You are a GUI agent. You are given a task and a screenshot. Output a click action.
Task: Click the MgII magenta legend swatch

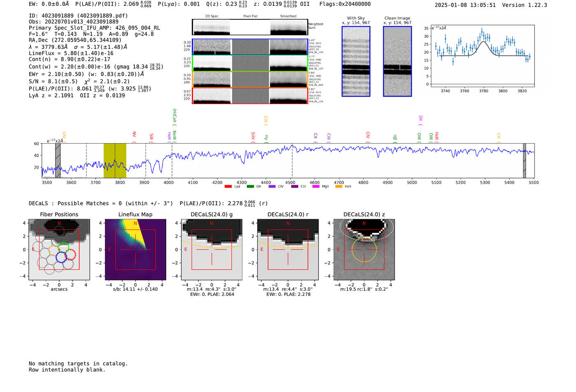click(x=316, y=187)
